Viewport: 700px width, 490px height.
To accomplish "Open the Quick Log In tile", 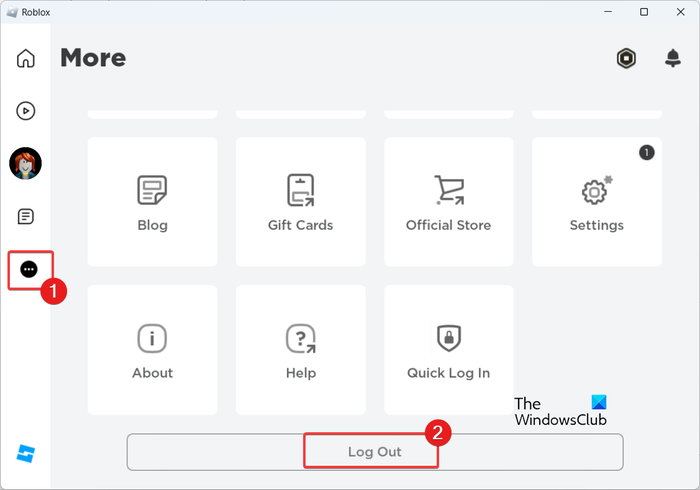I will [449, 350].
